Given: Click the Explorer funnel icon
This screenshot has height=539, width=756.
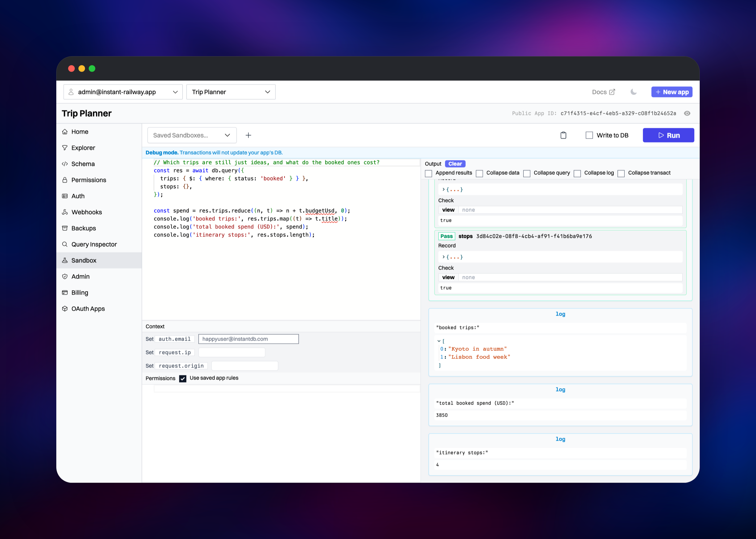Looking at the screenshot, I should [x=65, y=148].
